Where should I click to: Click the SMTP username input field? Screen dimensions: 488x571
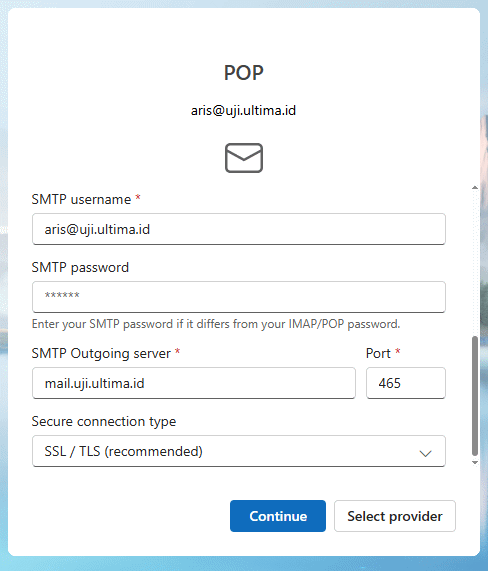pyautogui.click(x=239, y=229)
